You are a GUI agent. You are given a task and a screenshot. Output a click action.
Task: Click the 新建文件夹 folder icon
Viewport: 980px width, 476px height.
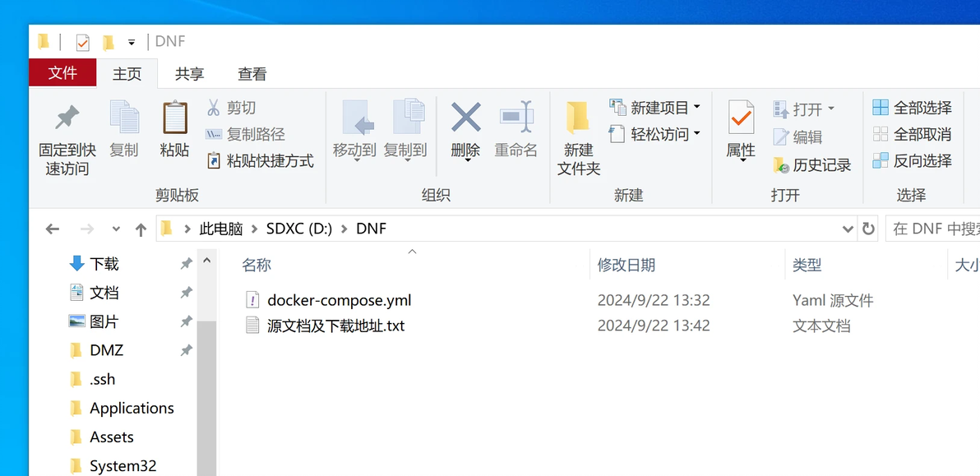click(x=577, y=118)
